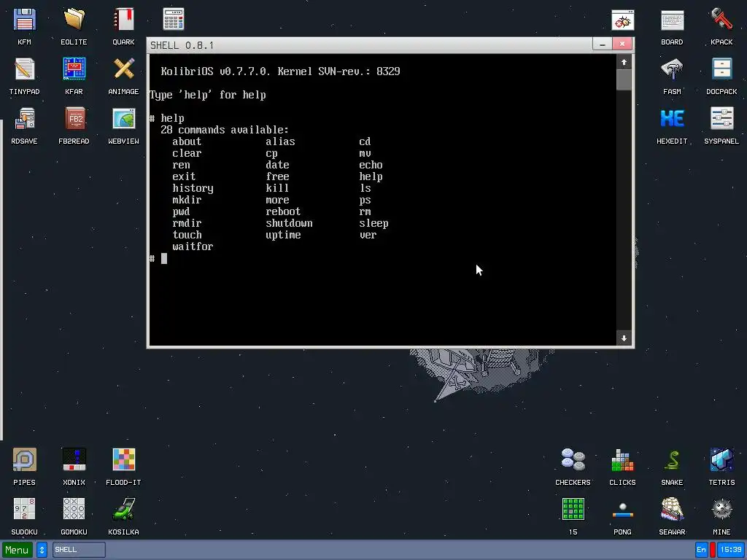The height and width of the screenshot is (560, 747).
Task: Launch the ANIMAGE image editor
Action: (x=123, y=69)
